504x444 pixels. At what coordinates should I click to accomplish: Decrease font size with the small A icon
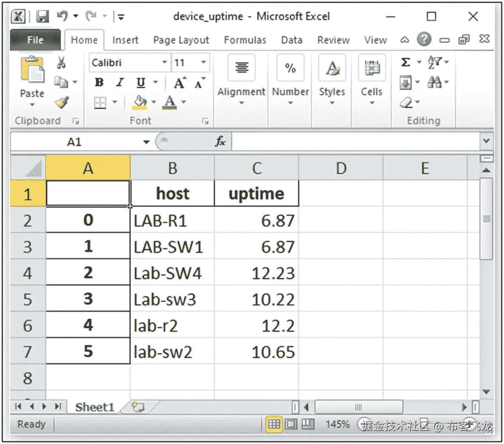(x=200, y=83)
